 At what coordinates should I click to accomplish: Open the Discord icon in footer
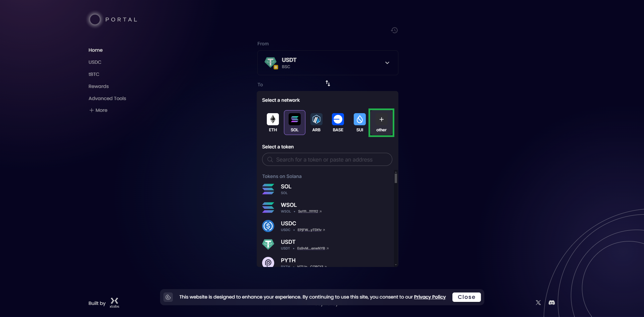pyautogui.click(x=552, y=303)
